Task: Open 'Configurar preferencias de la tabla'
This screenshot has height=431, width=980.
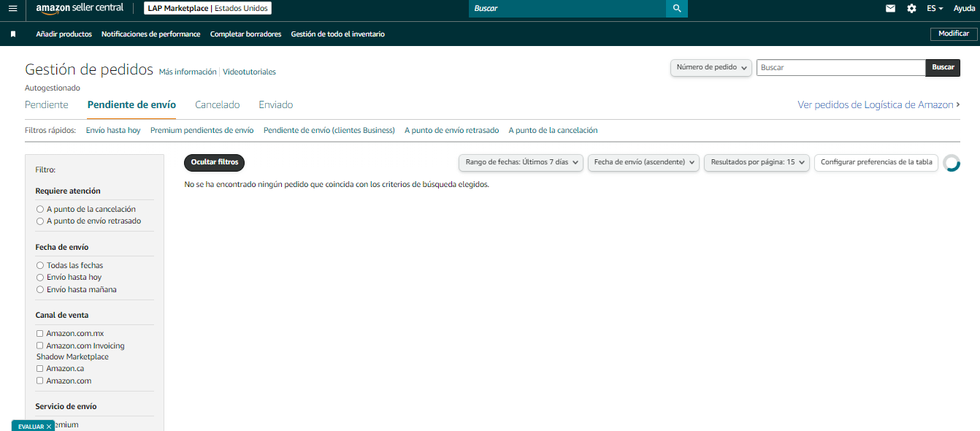Action: coord(876,162)
